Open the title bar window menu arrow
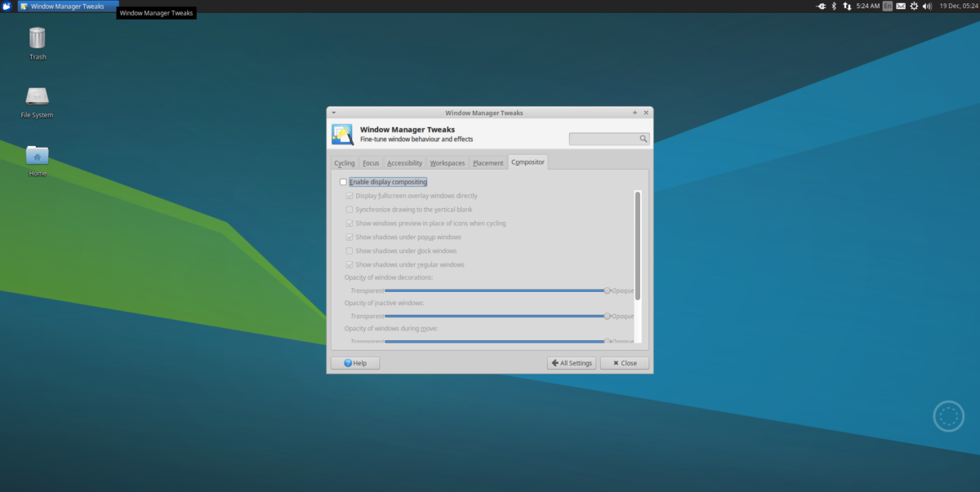The height and width of the screenshot is (492, 980). 333,113
